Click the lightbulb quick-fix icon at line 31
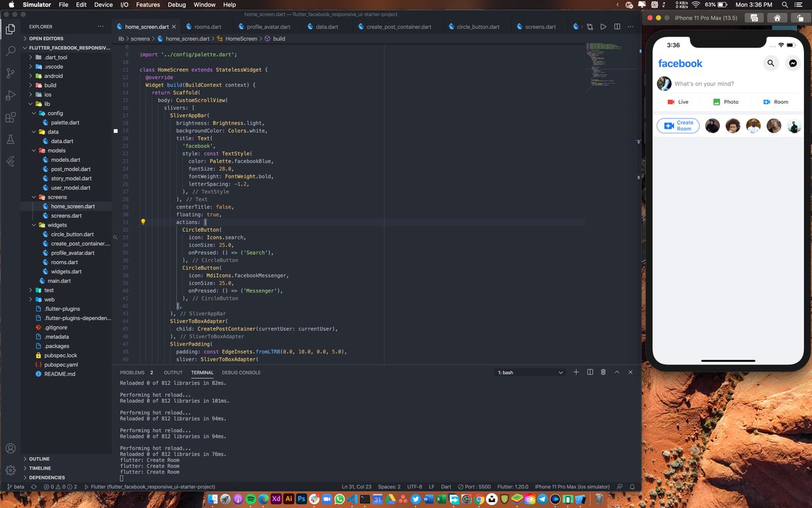 143,221
